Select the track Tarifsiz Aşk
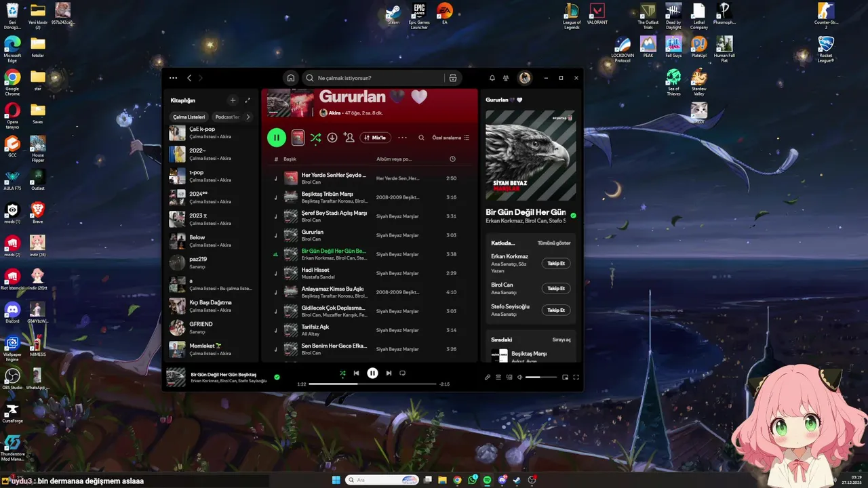Screen dimensions: 868x488 click(370, 330)
